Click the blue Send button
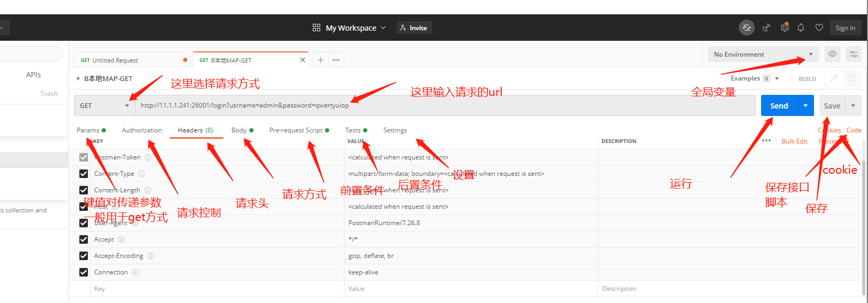Image resolution: width=868 pixels, height=303 pixels. coord(779,105)
